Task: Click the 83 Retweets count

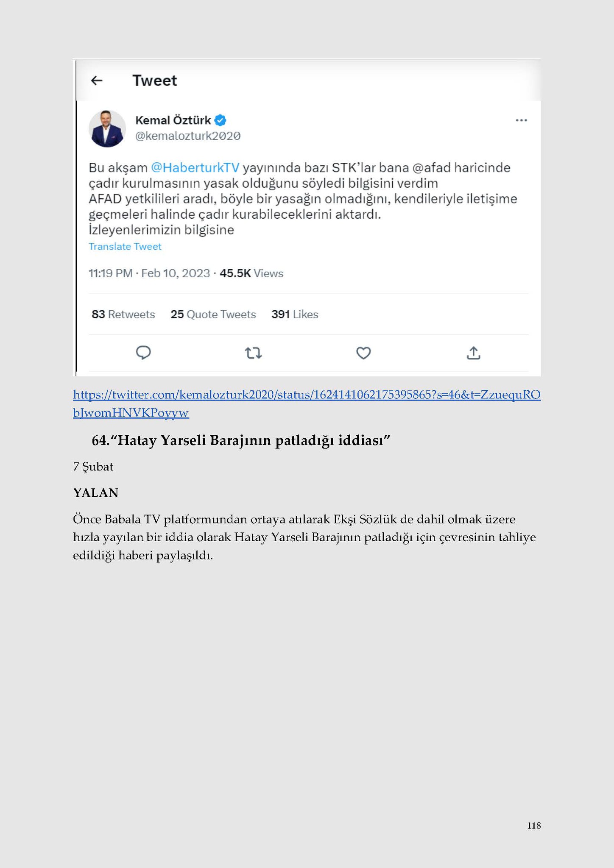Action: (x=123, y=314)
